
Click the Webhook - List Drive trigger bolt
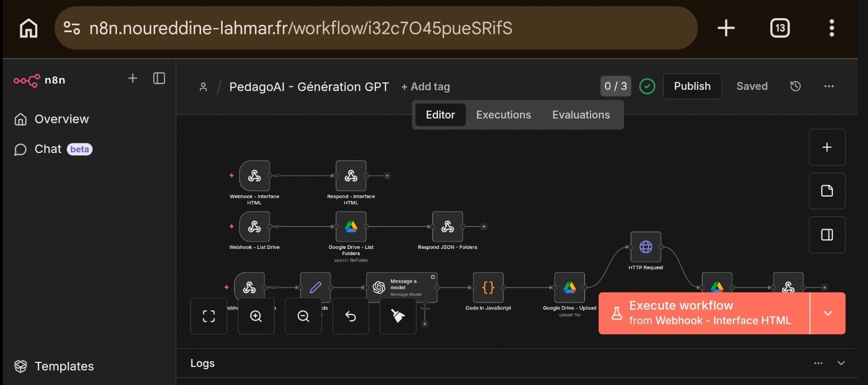(232, 226)
